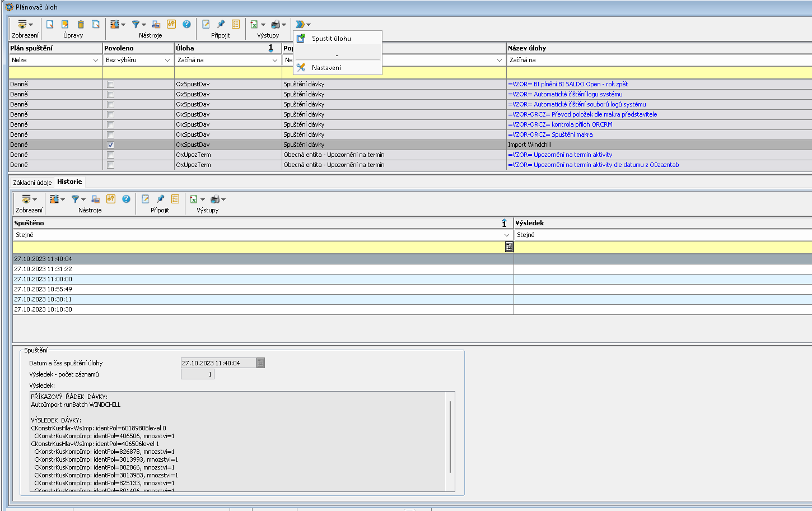Open the Stejné dropdown under Spuštěno column
This screenshot has height=511, width=812.
point(506,235)
